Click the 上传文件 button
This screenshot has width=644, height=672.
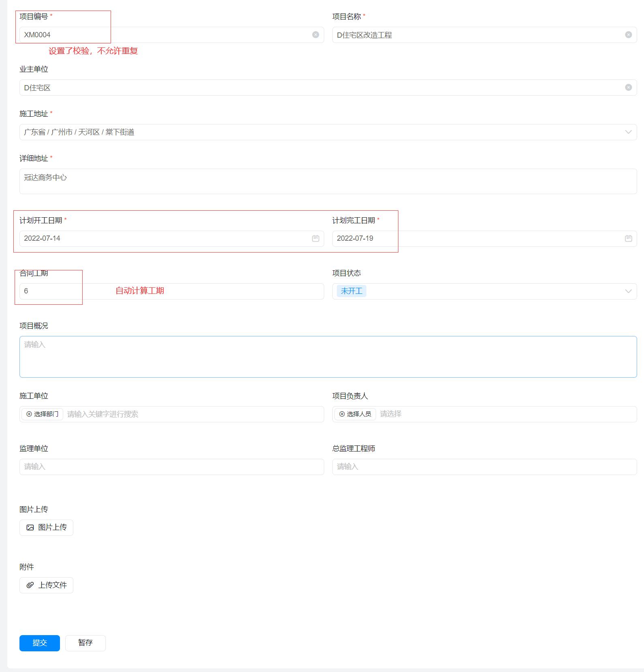[46, 585]
